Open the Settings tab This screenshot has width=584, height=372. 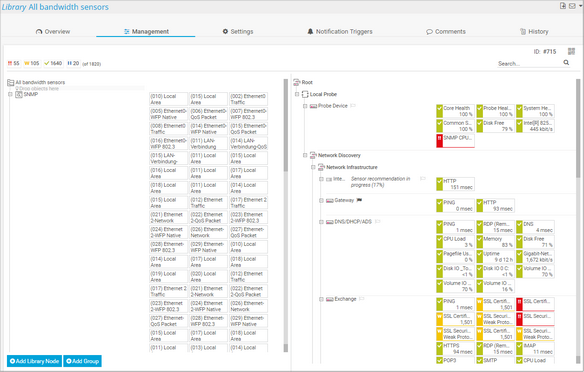point(238,32)
